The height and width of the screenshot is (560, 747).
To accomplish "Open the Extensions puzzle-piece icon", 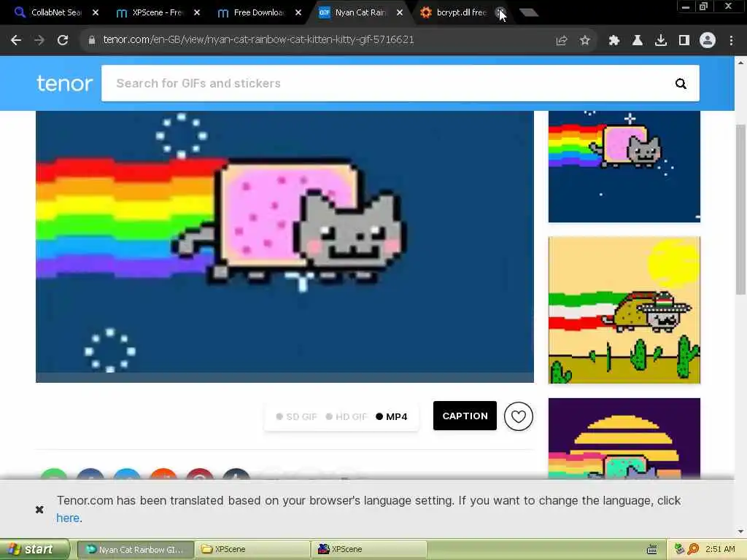I will (x=614, y=41).
